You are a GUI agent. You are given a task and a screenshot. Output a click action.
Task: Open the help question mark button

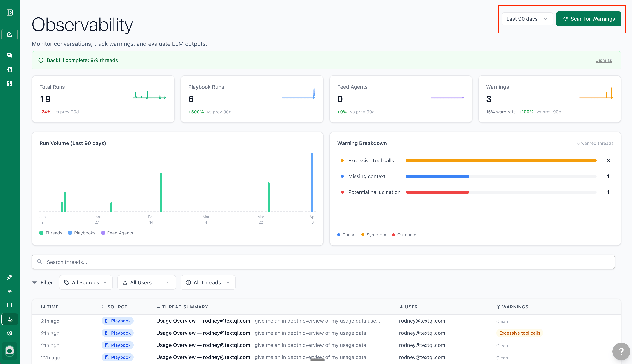[x=621, y=351]
